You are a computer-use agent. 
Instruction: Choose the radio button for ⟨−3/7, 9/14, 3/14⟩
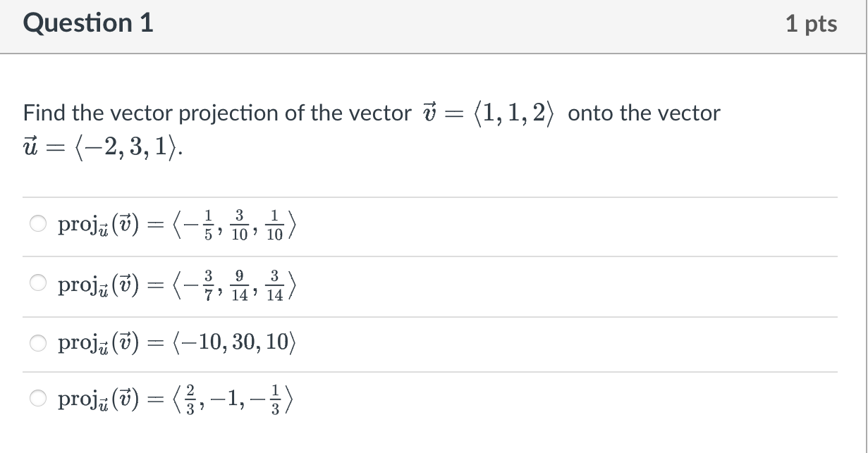pos(37,284)
